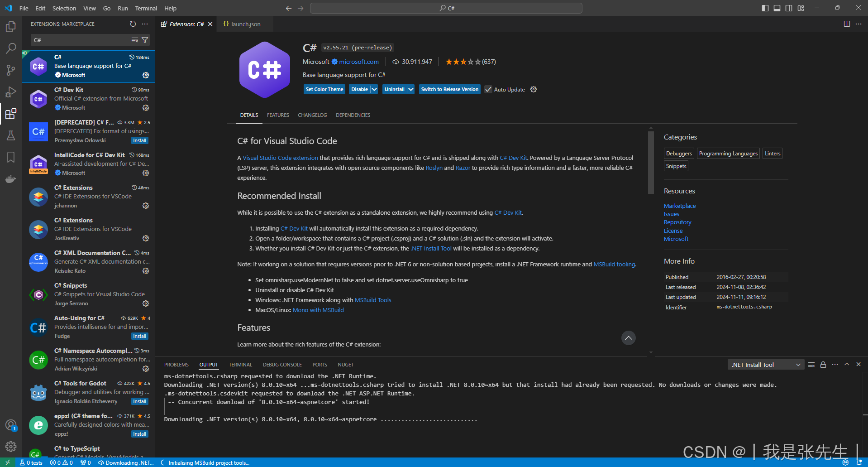Image resolution: width=868 pixels, height=467 pixels.
Task: Close the Extension: C# tab
Action: (210, 24)
